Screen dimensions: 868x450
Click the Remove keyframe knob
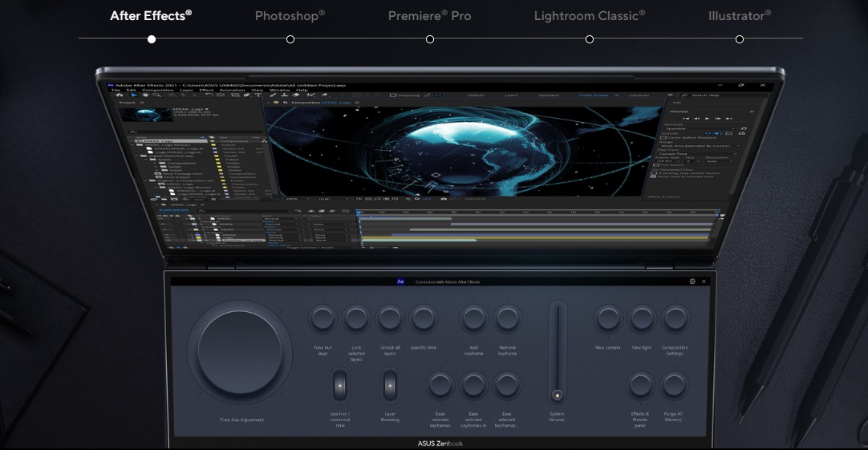pos(507,318)
